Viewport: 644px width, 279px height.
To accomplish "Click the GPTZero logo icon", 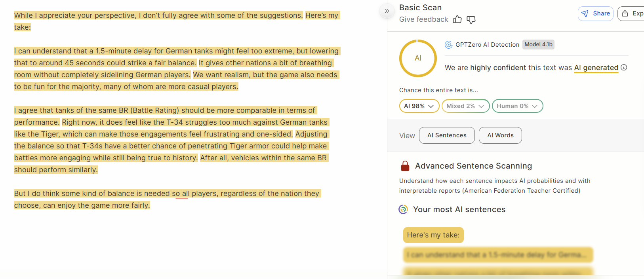I will [x=448, y=45].
